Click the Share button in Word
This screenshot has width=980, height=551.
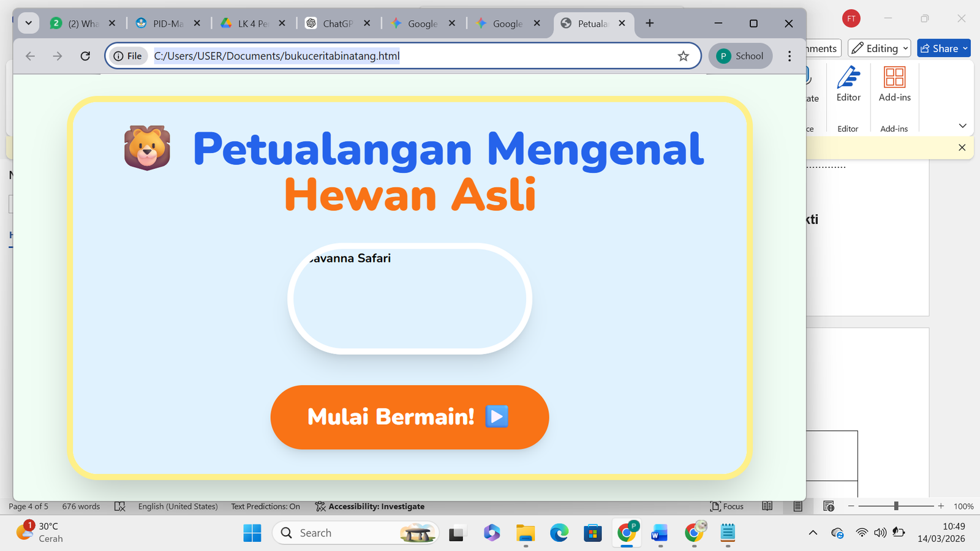pyautogui.click(x=944, y=48)
